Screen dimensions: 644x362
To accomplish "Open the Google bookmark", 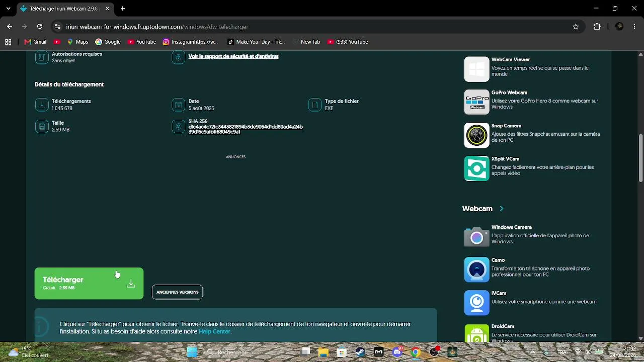I will 108,42.
